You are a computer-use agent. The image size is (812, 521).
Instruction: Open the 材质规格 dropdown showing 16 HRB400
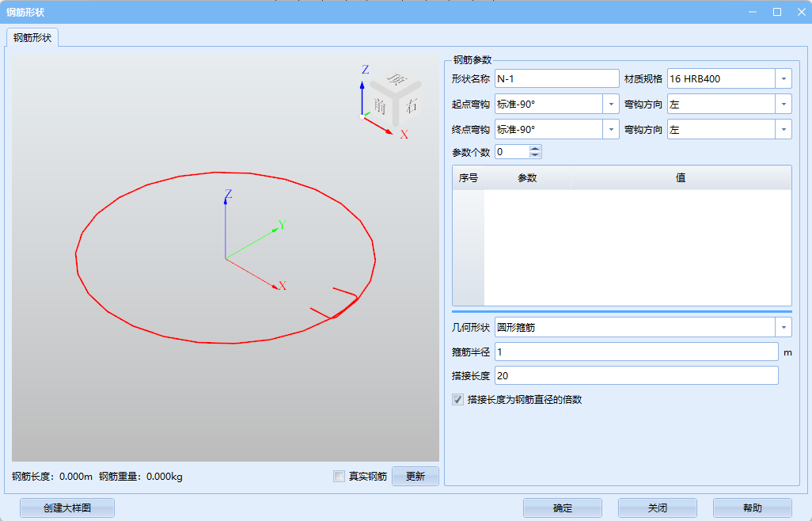(783, 79)
